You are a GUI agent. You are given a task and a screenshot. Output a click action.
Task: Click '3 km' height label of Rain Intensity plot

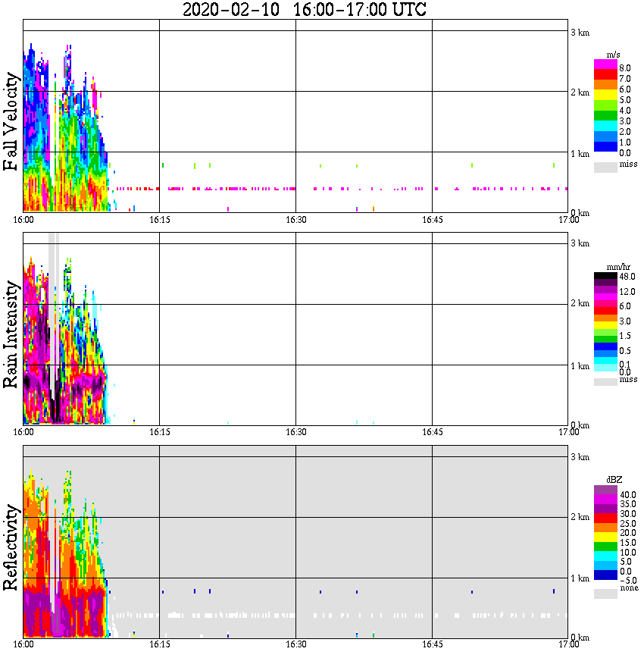(580, 243)
